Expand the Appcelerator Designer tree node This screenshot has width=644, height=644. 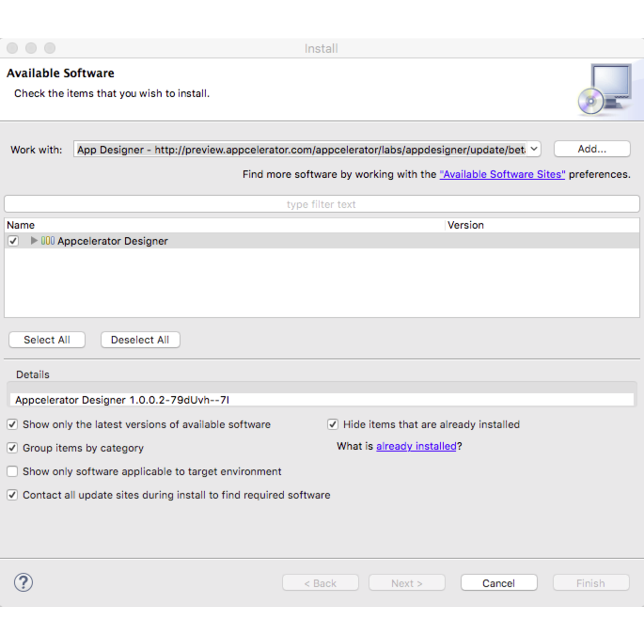point(33,241)
